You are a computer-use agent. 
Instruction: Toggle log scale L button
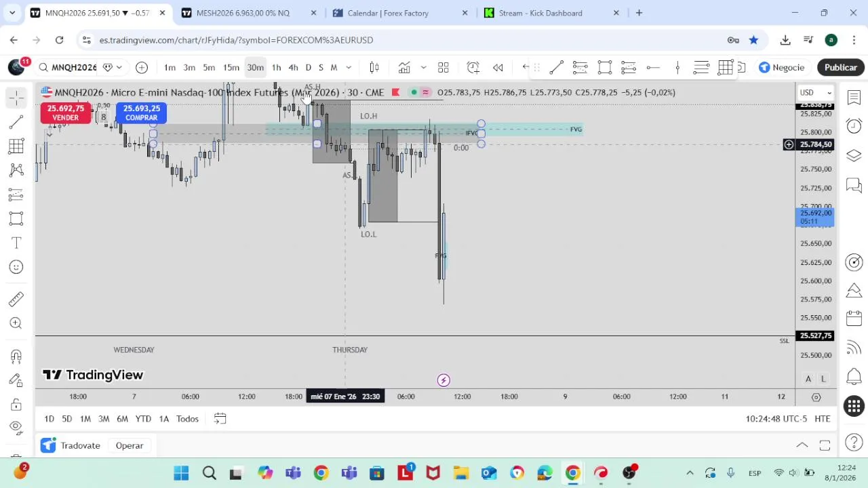point(823,379)
